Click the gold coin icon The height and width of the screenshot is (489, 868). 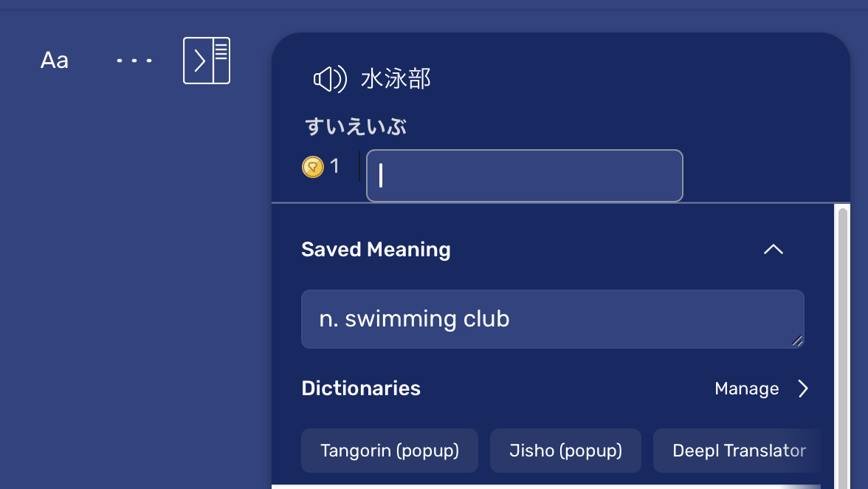(313, 167)
